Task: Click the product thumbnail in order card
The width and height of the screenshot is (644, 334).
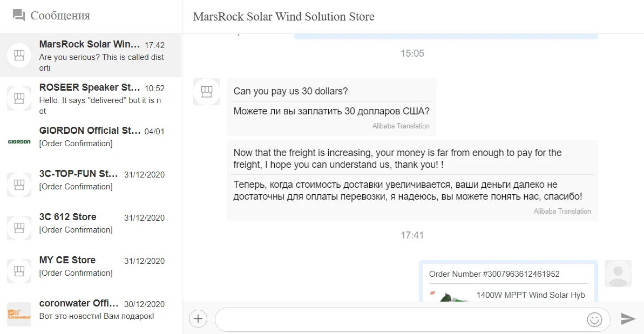Action: pyautogui.click(x=450, y=296)
